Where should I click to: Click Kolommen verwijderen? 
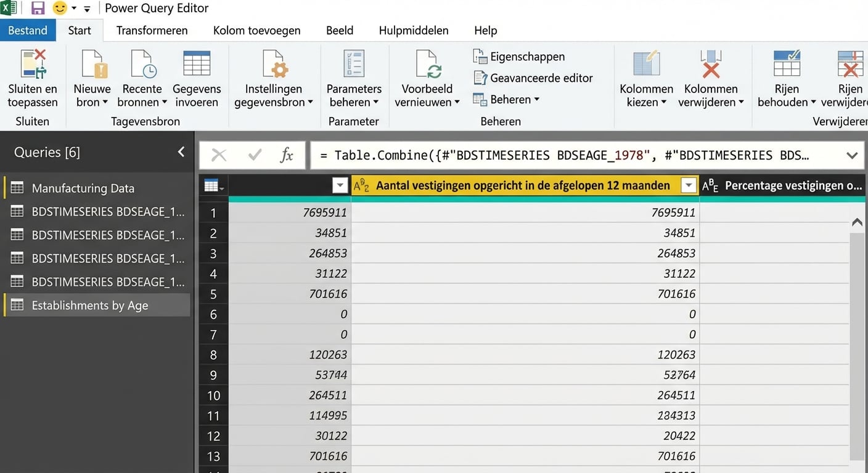click(x=711, y=80)
